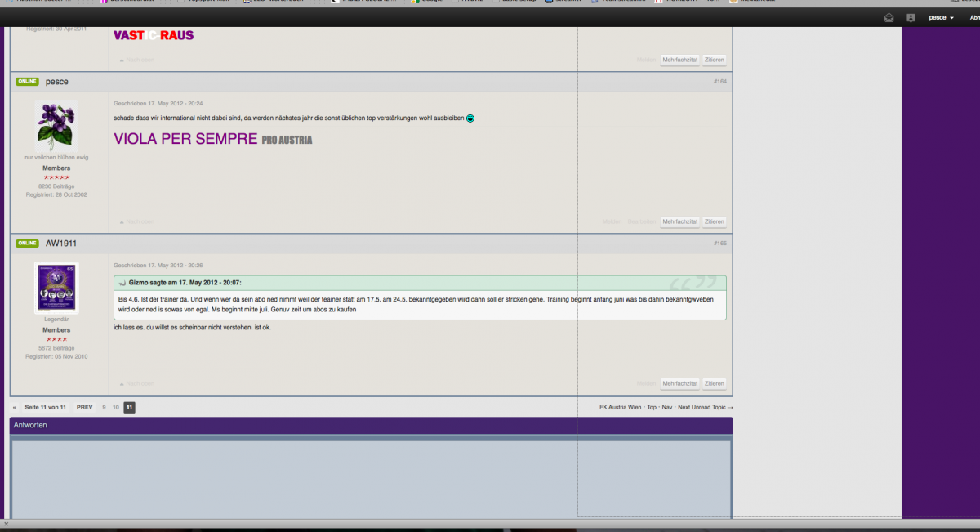This screenshot has width=980, height=532.
Task: Click the Nav link in footer navigation
Action: (x=667, y=407)
